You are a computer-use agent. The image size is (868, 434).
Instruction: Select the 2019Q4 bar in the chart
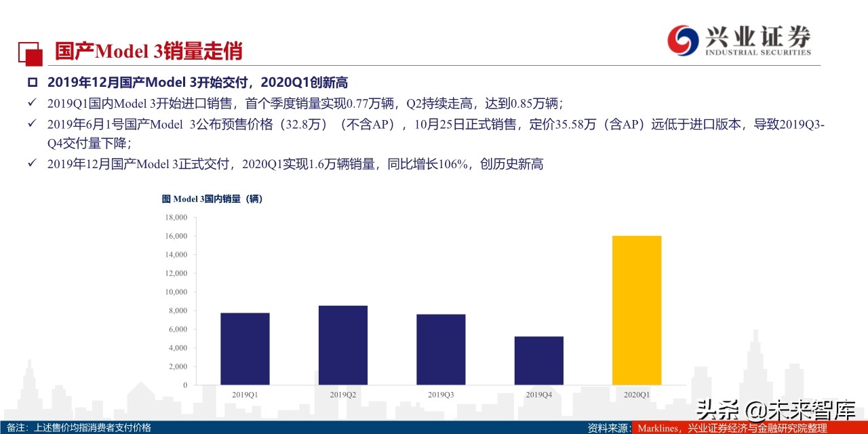point(539,359)
